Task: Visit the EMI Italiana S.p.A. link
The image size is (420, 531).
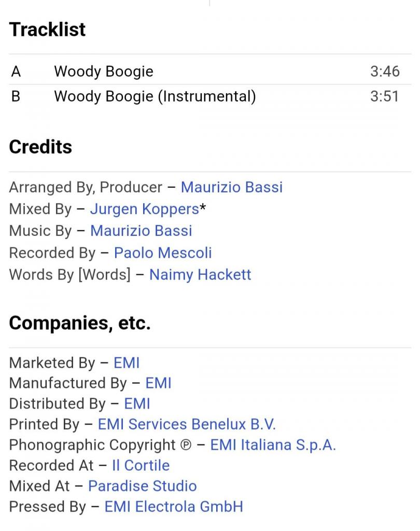Action: 273,445
